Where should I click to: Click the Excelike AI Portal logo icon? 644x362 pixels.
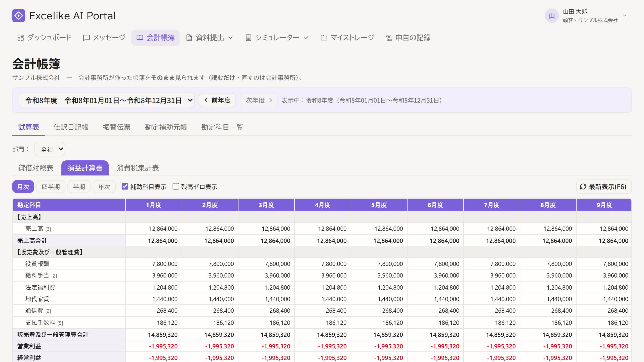pyautogui.click(x=19, y=16)
